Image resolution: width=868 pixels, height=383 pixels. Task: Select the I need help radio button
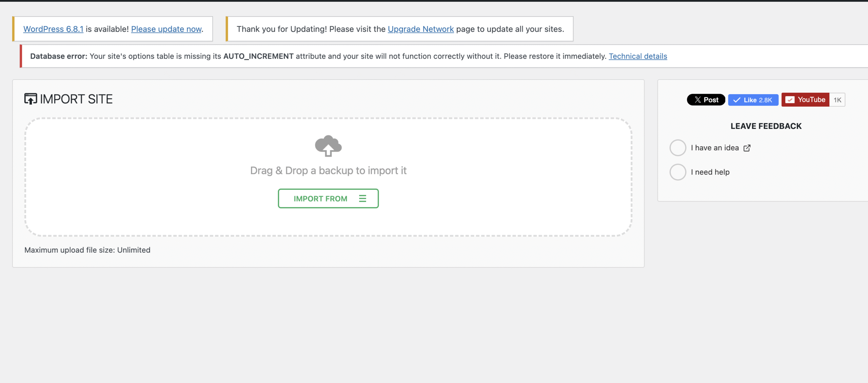click(678, 172)
